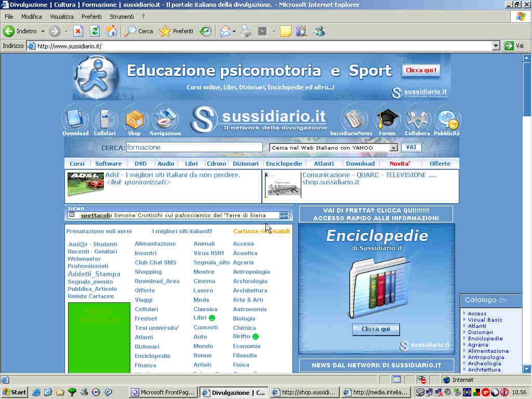Select the Corsi site tab
532x399 pixels.
point(77,164)
